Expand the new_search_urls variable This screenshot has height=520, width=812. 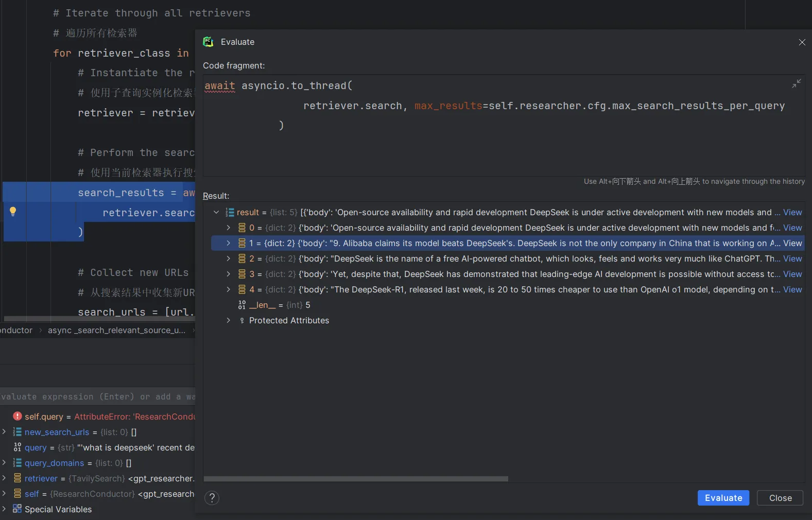[x=4, y=431]
